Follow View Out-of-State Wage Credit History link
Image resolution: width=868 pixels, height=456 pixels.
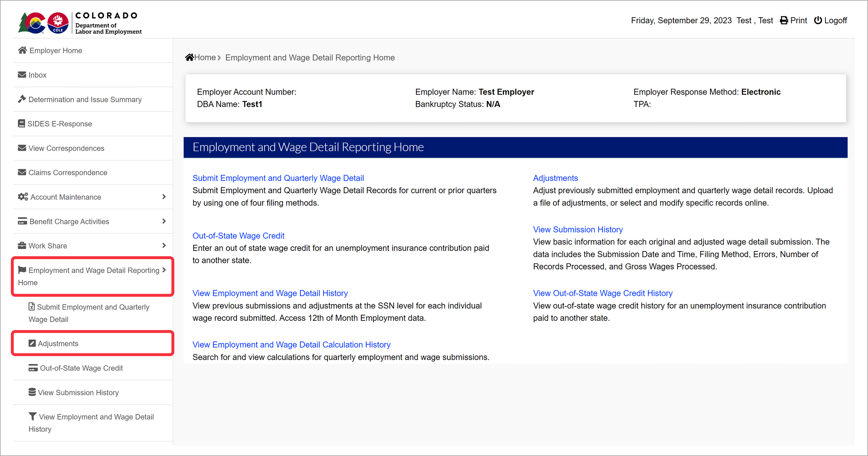point(603,293)
